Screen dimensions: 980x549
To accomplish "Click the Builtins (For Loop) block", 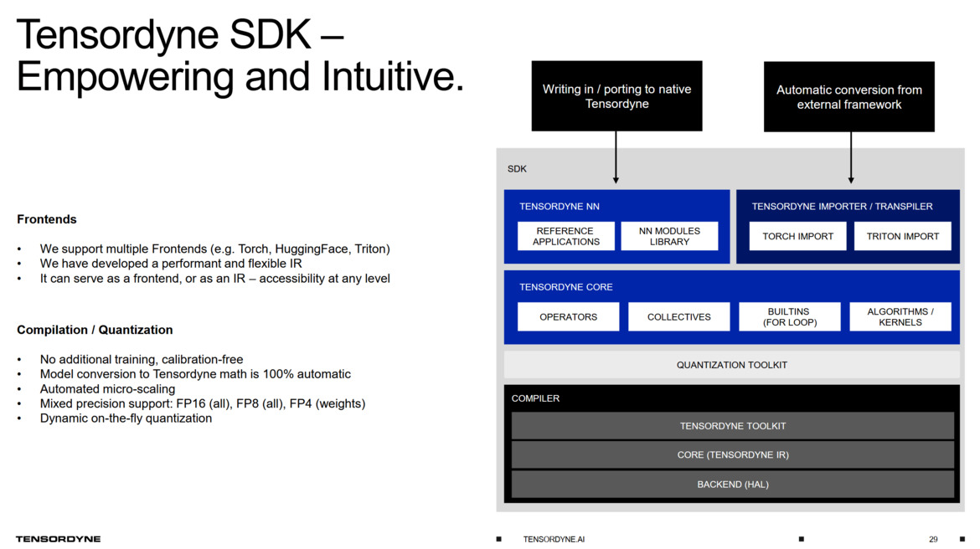I will (789, 317).
